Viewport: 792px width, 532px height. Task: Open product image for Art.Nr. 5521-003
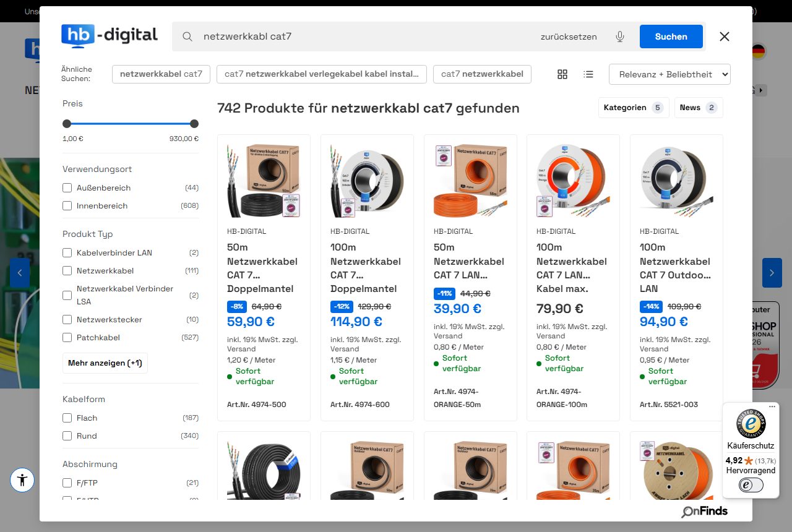coord(676,181)
